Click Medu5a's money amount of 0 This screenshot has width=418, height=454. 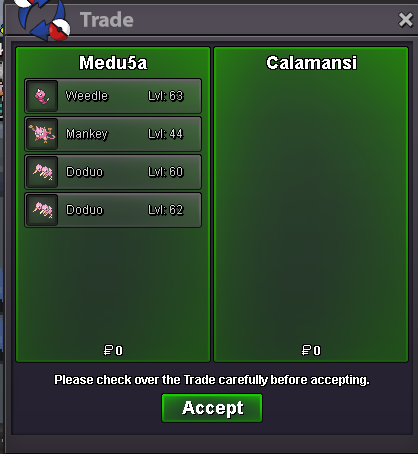[x=113, y=350]
